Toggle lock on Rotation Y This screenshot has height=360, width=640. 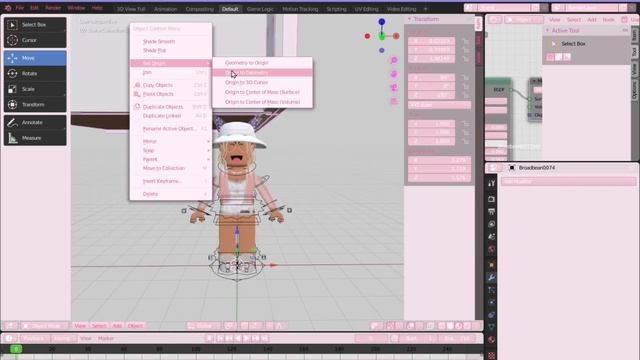click(465, 87)
